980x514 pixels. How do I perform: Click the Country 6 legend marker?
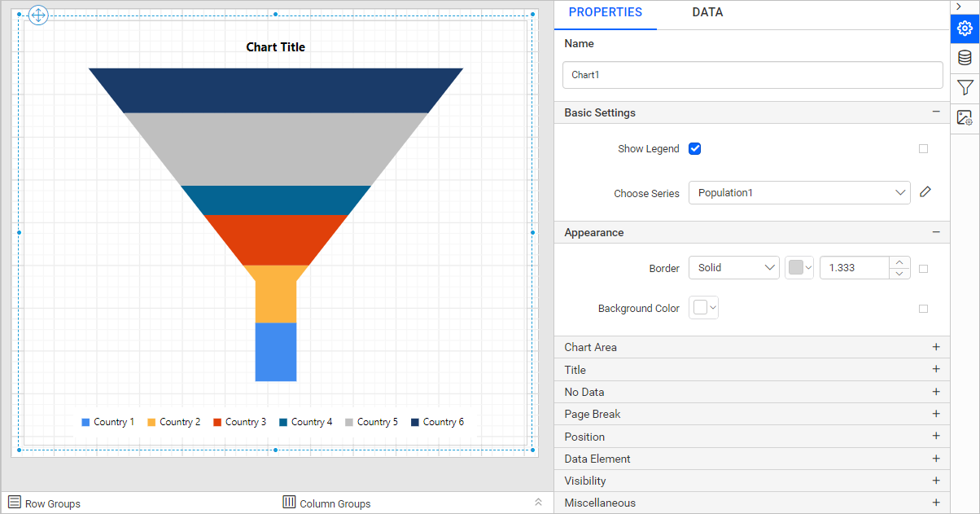click(x=415, y=423)
